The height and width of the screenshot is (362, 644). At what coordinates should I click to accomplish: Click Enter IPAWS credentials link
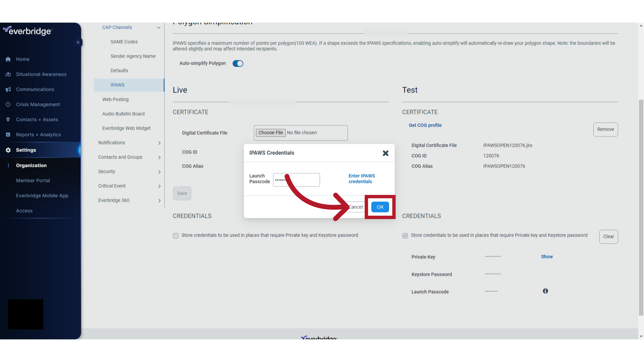[361, 179]
